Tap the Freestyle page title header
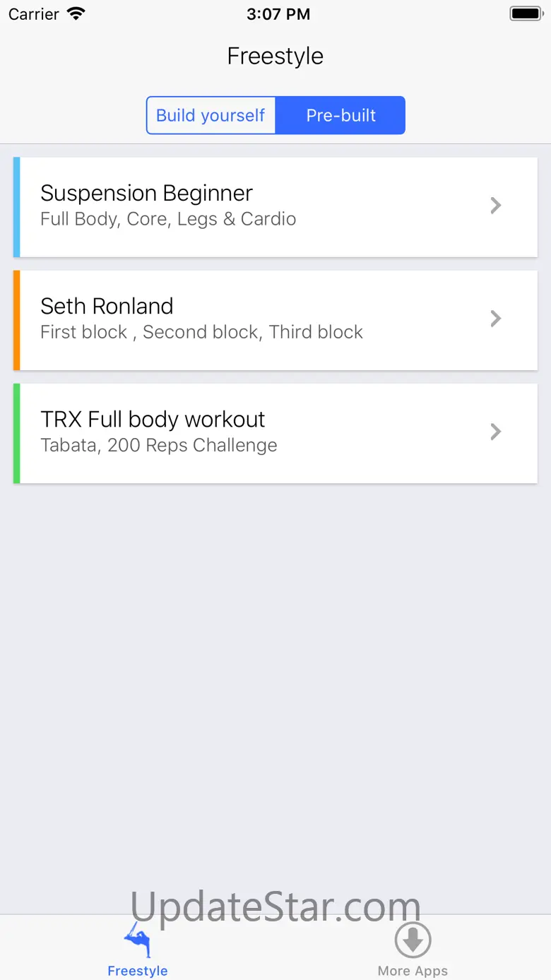 click(x=275, y=56)
